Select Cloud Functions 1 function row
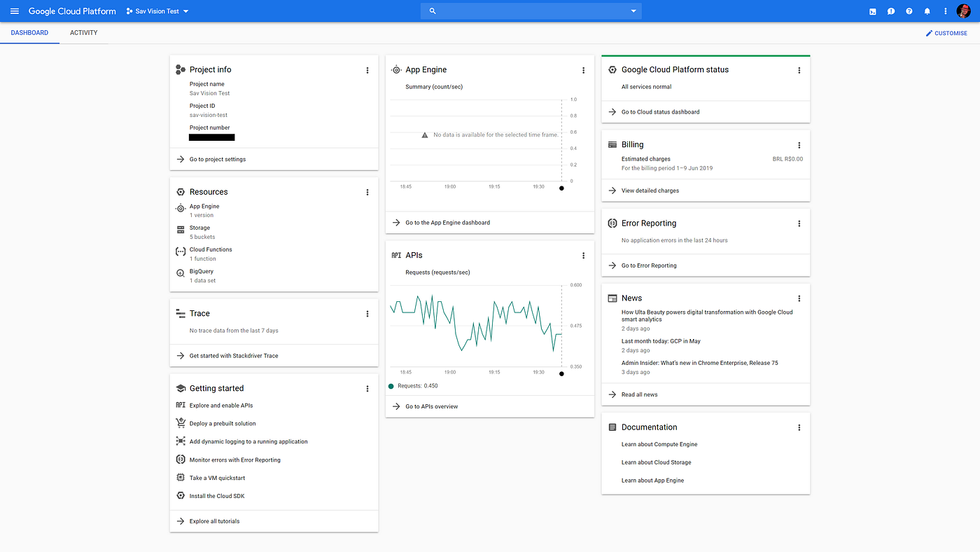Screen dimensions: 980x552 click(x=274, y=254)
